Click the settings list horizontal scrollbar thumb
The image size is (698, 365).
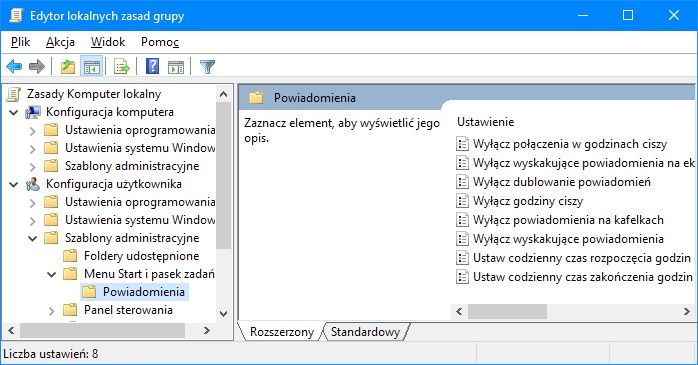[x=507, y=312]
